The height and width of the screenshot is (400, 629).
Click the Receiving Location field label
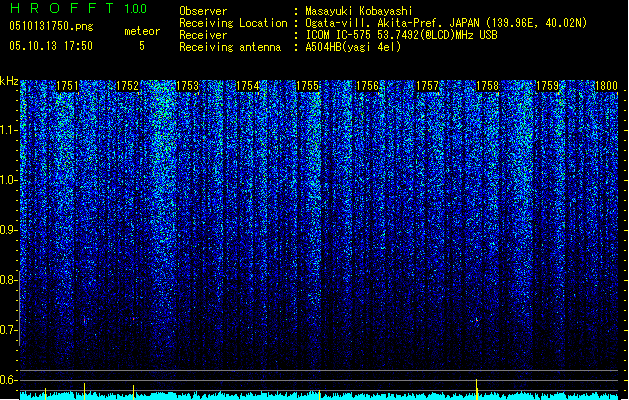click(x=233, y=23)
